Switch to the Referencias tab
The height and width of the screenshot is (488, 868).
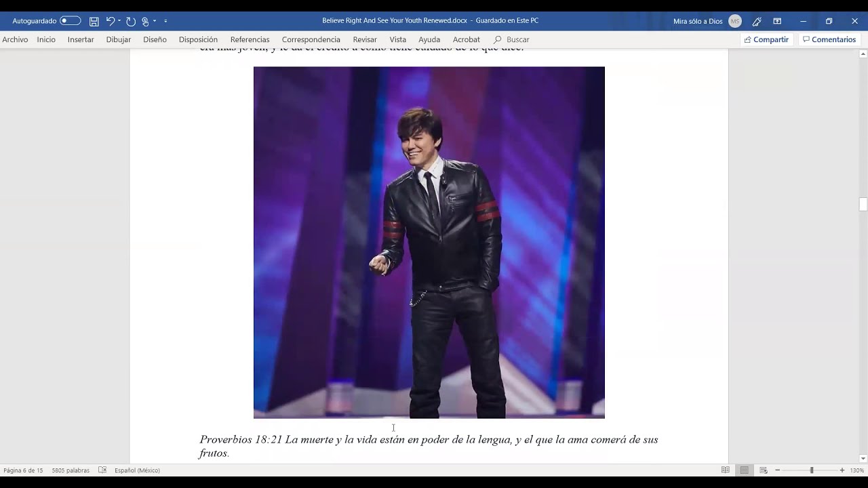coord(250,39)
